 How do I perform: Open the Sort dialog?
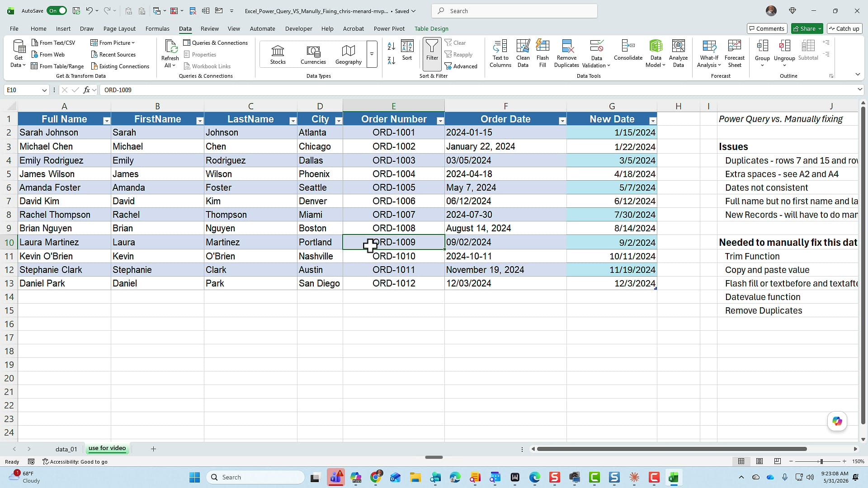tap(407, 50)
